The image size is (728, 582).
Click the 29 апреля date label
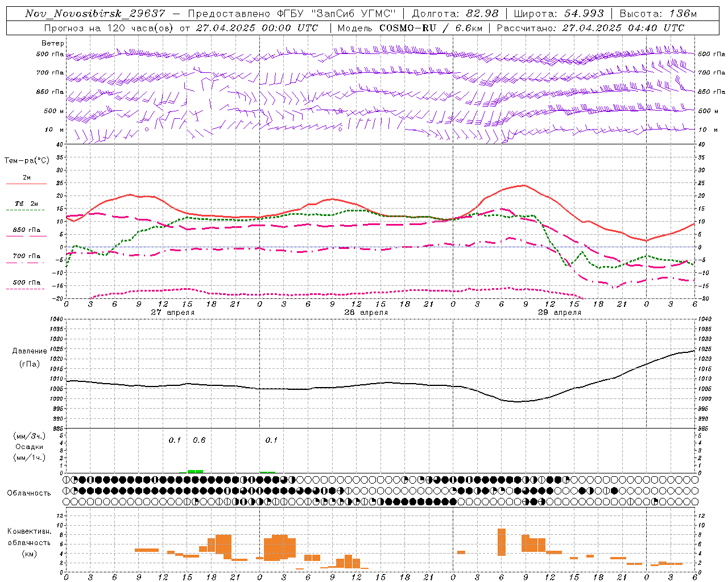[559, 313]
